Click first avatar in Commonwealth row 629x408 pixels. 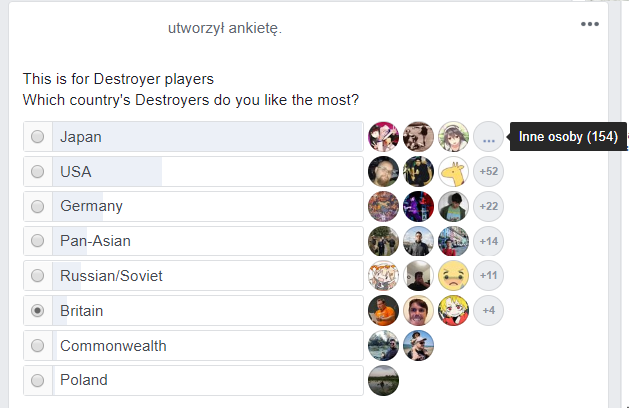tap(384, 346)
